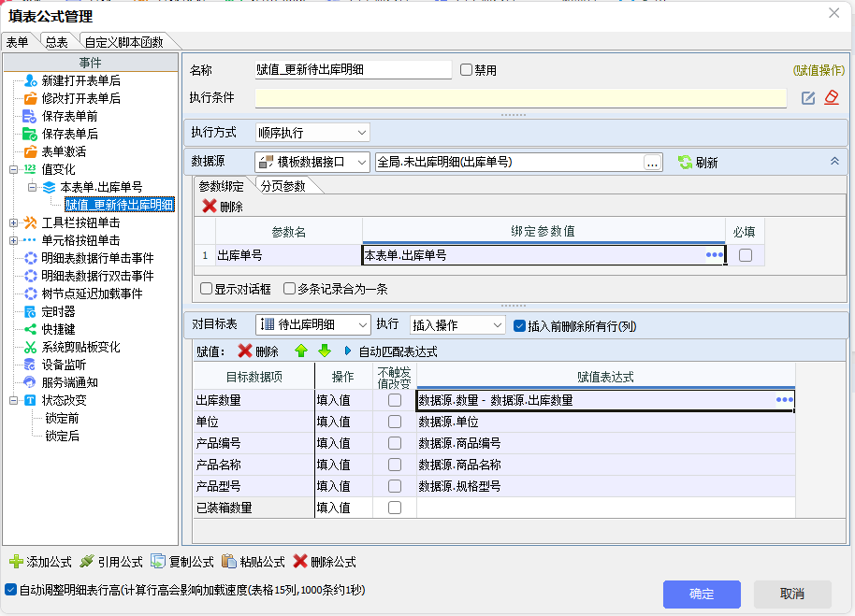Image resolution: width=855 pixels, height=616 pixels.
Task: Click the 状态改变 T icon
Action: [x=30, y=400]
